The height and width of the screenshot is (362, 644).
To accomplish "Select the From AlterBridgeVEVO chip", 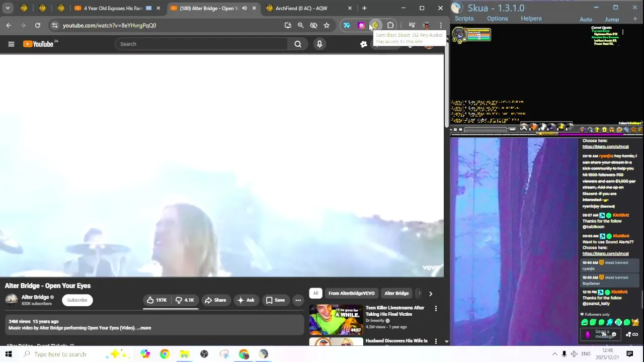I will [352, 293].
